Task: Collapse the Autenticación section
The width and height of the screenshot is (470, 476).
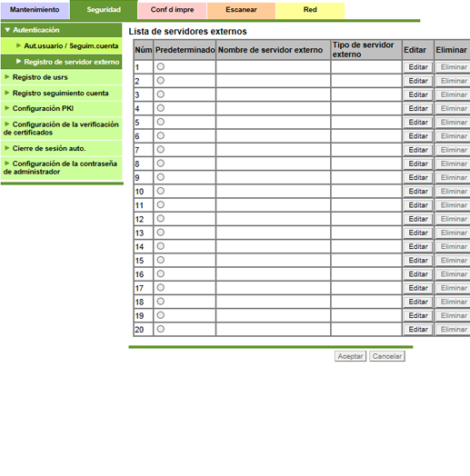Action: pyautogui.click(x=62, y=30)
